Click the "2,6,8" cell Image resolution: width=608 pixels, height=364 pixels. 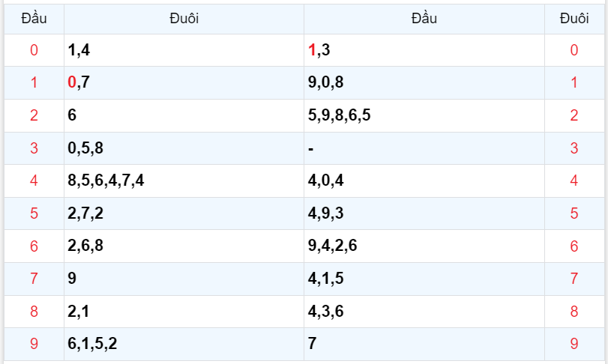point(85,246)
